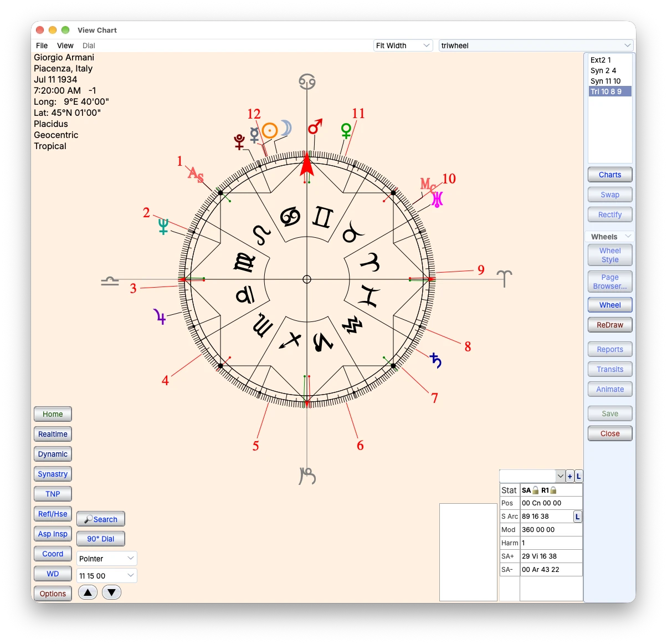The image size is (667, 644).
Task: Click the down triangle button
Action: point(111,592)
